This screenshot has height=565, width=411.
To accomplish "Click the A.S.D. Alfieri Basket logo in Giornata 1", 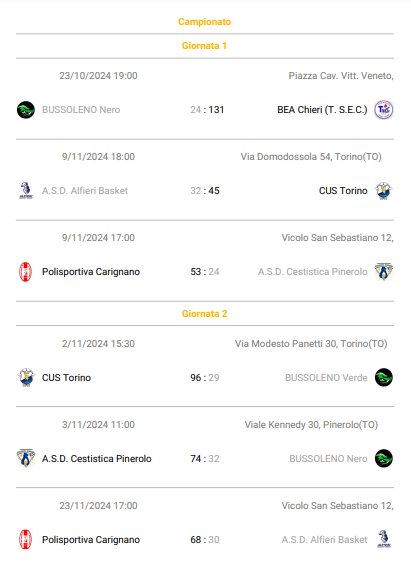I will [x=26, y=191].
